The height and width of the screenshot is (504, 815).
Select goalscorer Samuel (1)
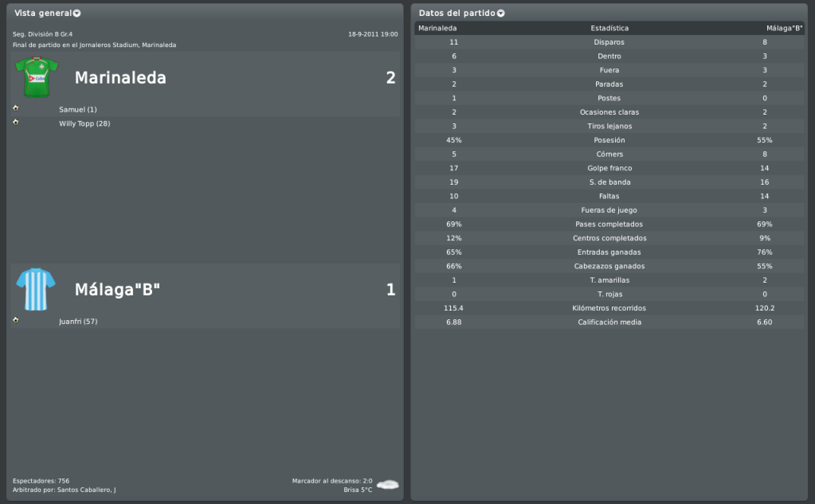[78, 110]
